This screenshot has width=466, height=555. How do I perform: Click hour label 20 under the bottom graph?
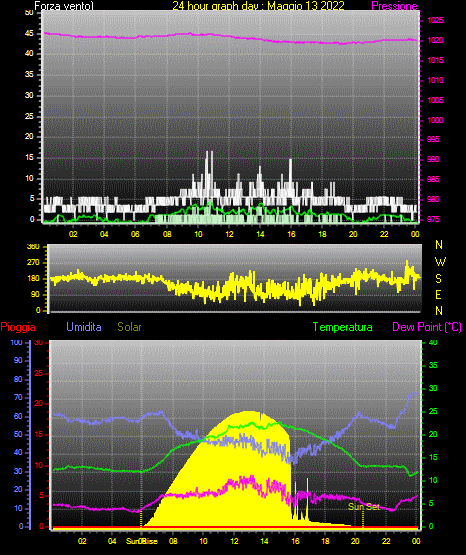pyautogui.click(x=355, y=541)
